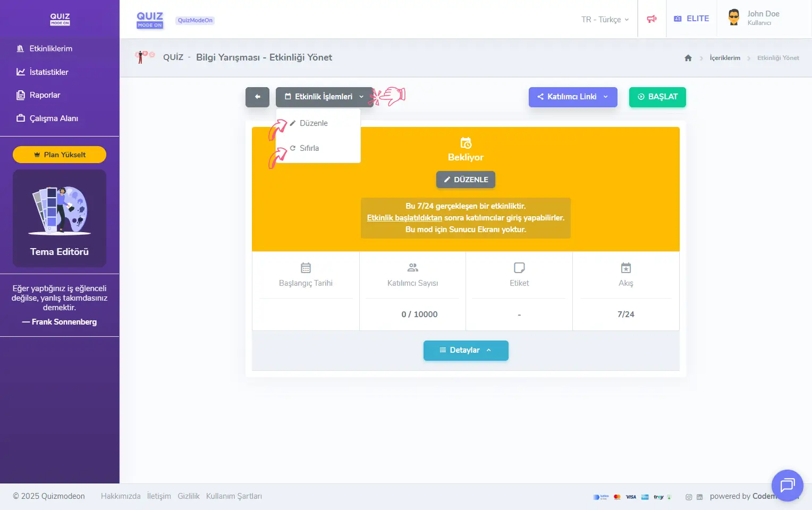Open the Tema Editörü card
This screenshot has width=812, height=510.
click(x=60, y=218)
